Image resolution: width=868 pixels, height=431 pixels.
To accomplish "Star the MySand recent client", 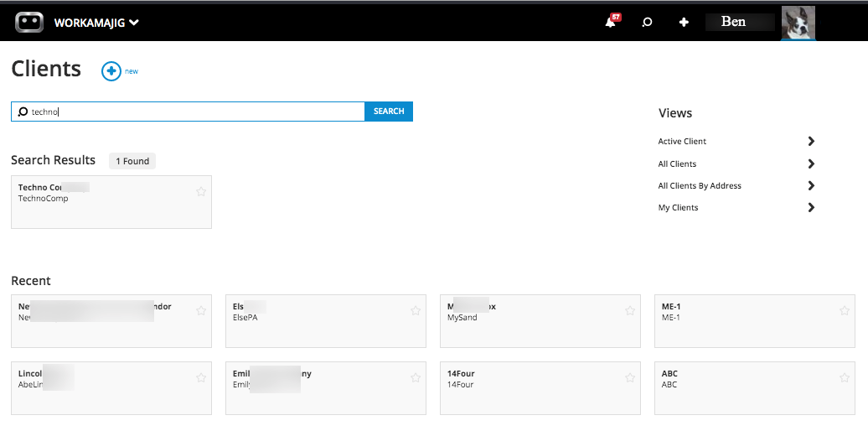I will click(630, 311).
